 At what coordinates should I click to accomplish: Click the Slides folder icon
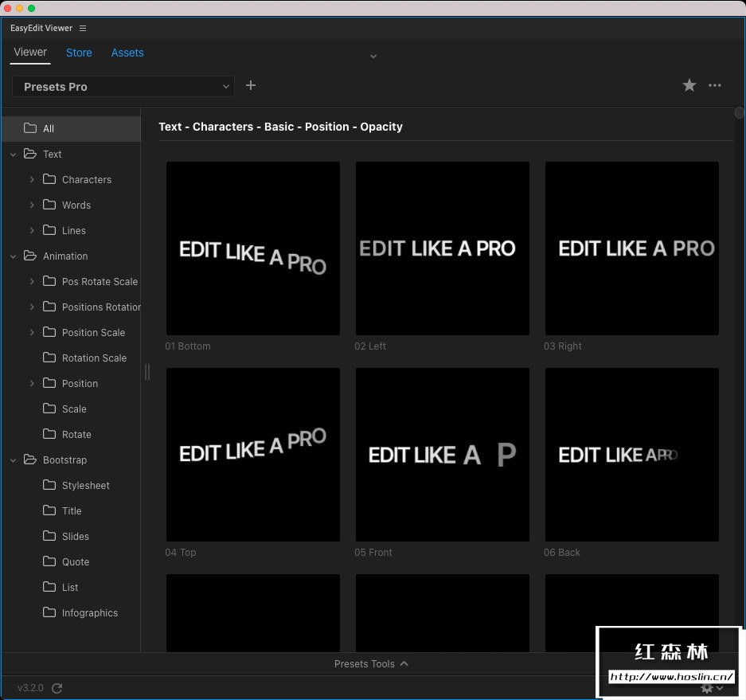point(49,536)
